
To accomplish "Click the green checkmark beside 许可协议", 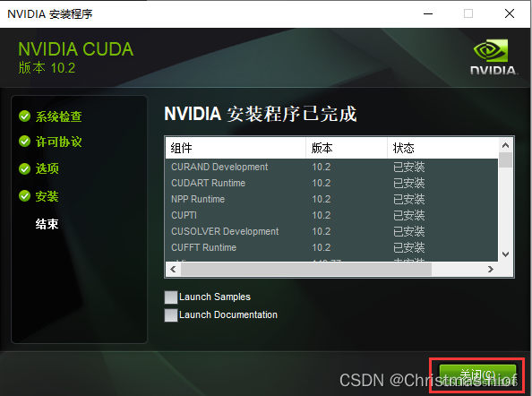I will pos(24,142).
